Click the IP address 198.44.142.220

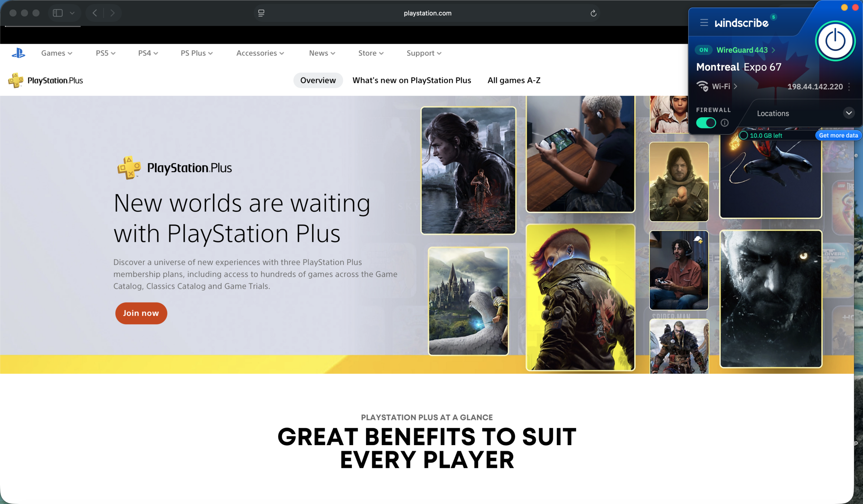coord(815,87)
